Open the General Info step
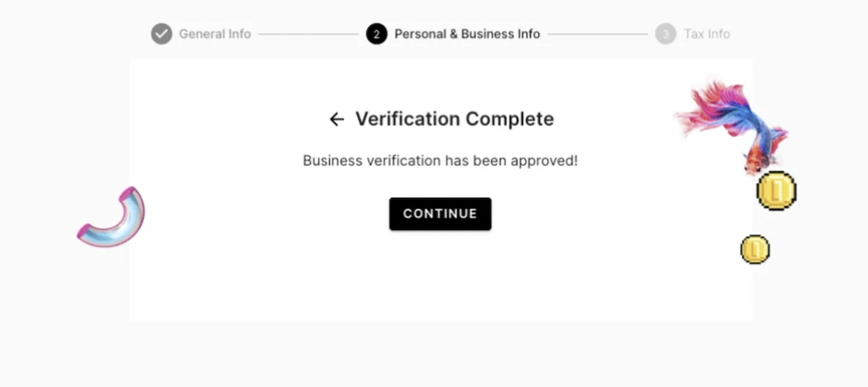The height and width of the screenshot is (387, 868). (x=215, y=34)
